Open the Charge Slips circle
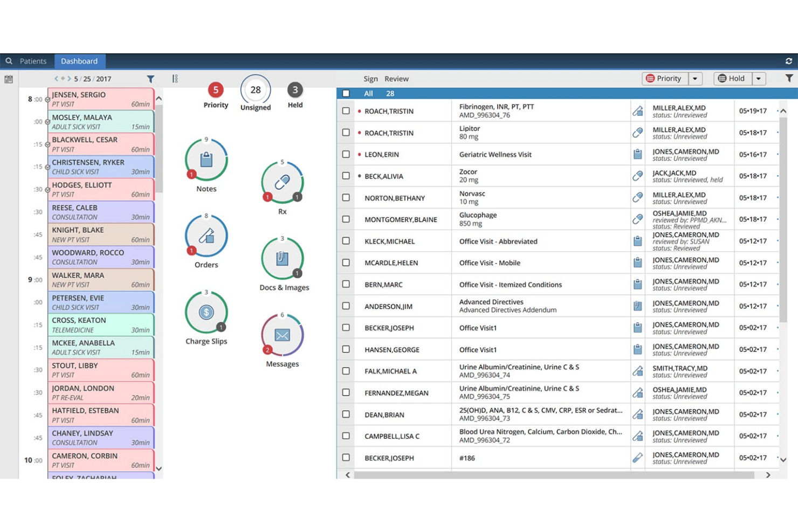This screenshot has width=798, height=532. (206, 313)
